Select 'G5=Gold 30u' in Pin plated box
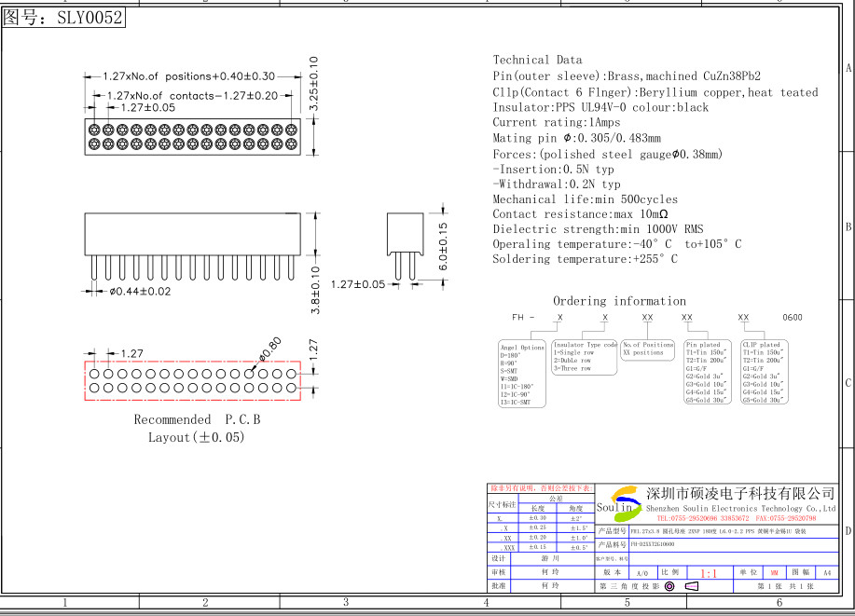The image size is (855, 616). 706,400
